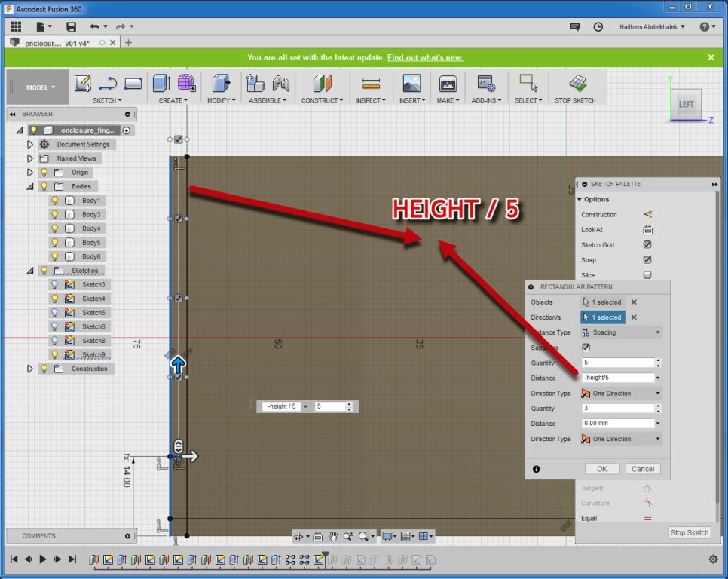Click the Save disk icon
Viewport: 728px width, 579px height.
[x=71, y=26]
